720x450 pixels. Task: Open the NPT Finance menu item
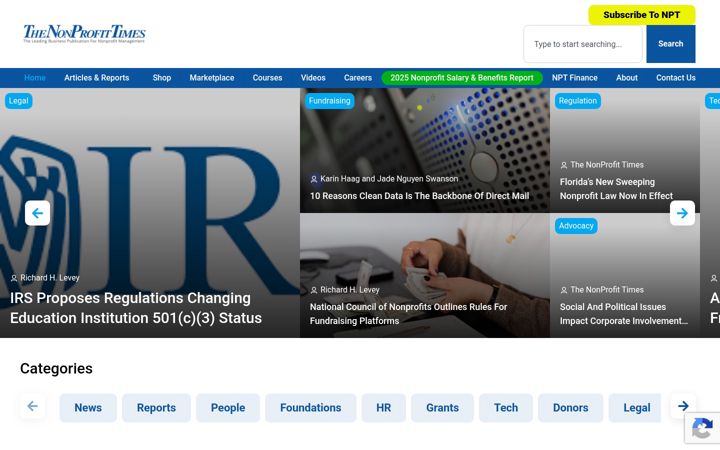click(574, 78)
